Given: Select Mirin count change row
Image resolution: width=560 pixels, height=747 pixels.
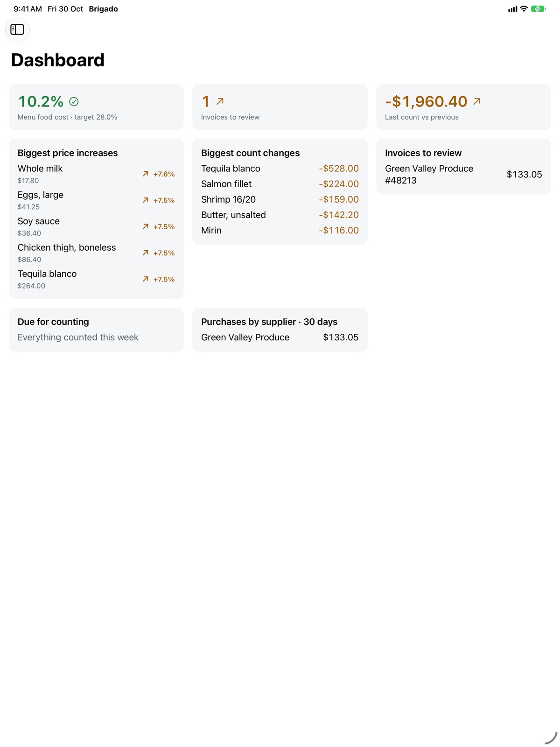Looking at the screenshot, I should [280, 230].
